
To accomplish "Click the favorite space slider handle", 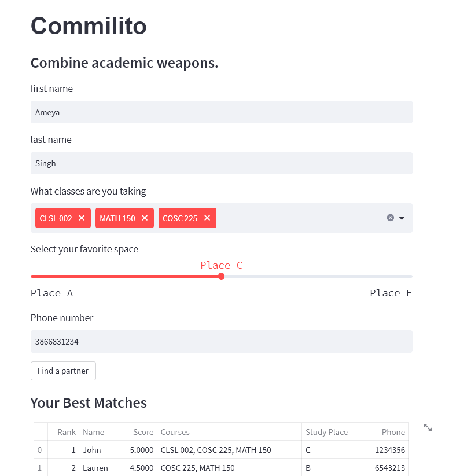I will click(x=222, y=276).
